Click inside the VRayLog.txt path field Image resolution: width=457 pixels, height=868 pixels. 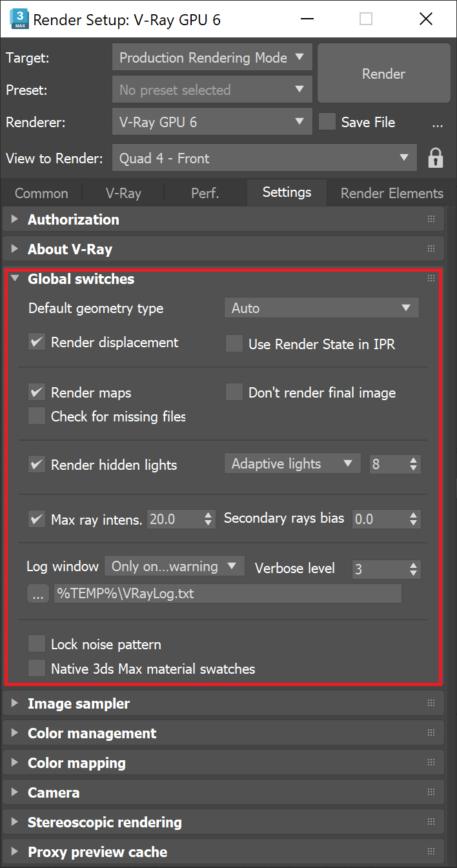tap(226, 593)
